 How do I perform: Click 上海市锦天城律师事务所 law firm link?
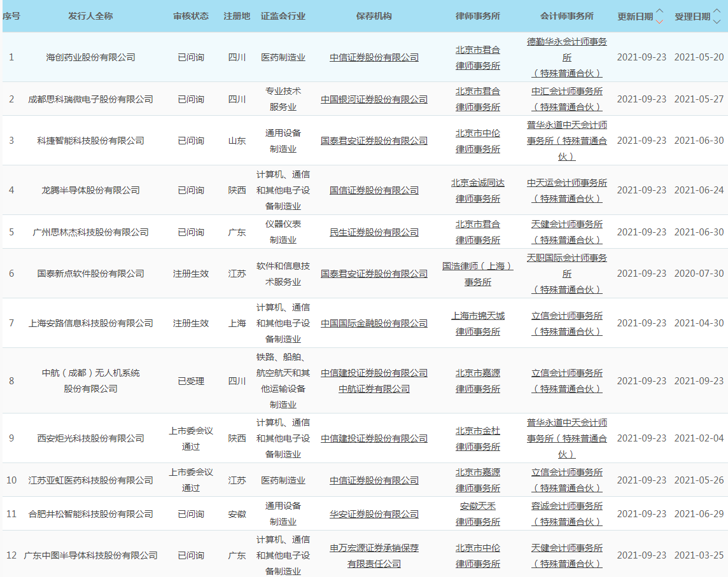(x=477, y=323)
